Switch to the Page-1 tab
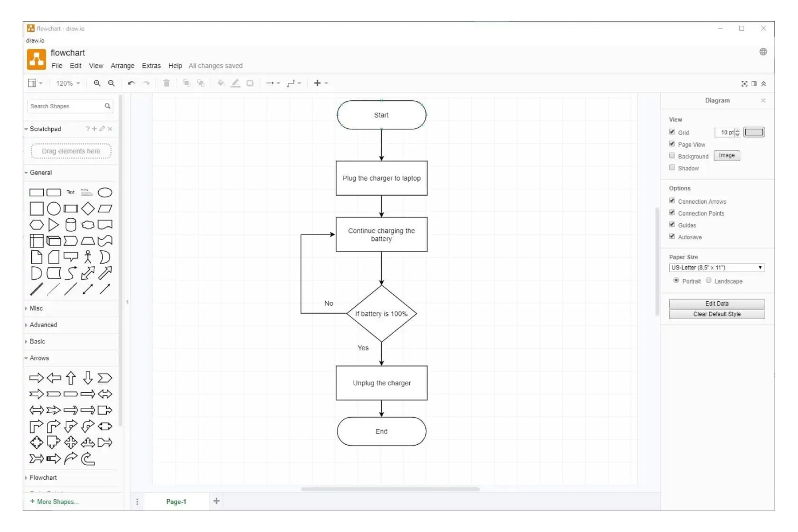This screenshot has height=532, width=798. 176,501
